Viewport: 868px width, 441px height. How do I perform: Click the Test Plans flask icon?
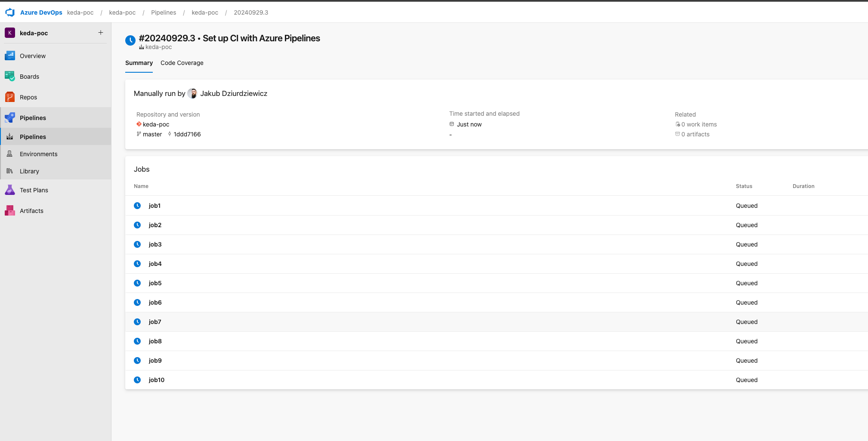point(10,190)
